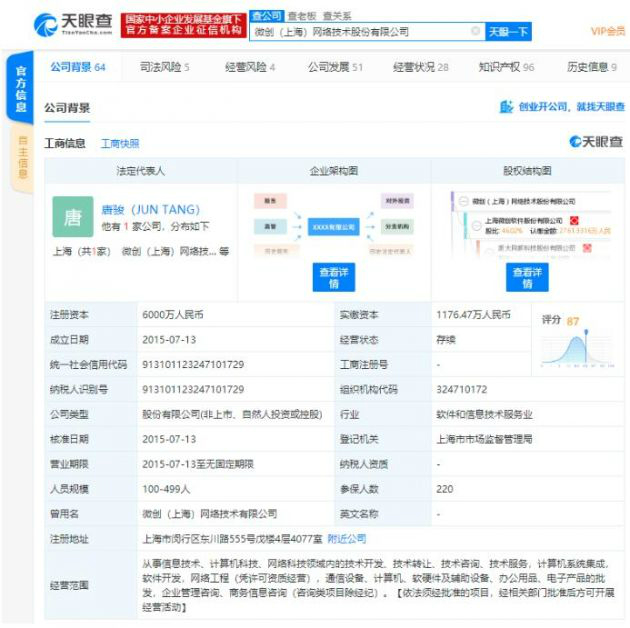Clear the search field with the X icon
Viewport: 630px width, 628px height.
[475, 31]
